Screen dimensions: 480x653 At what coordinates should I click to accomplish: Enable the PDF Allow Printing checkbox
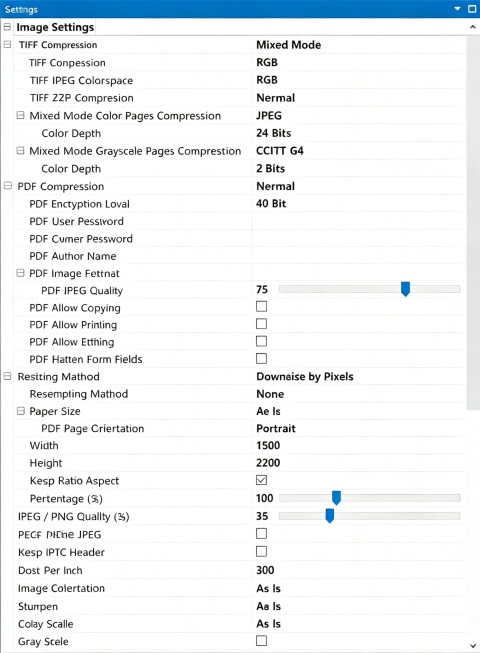point(261,324)
